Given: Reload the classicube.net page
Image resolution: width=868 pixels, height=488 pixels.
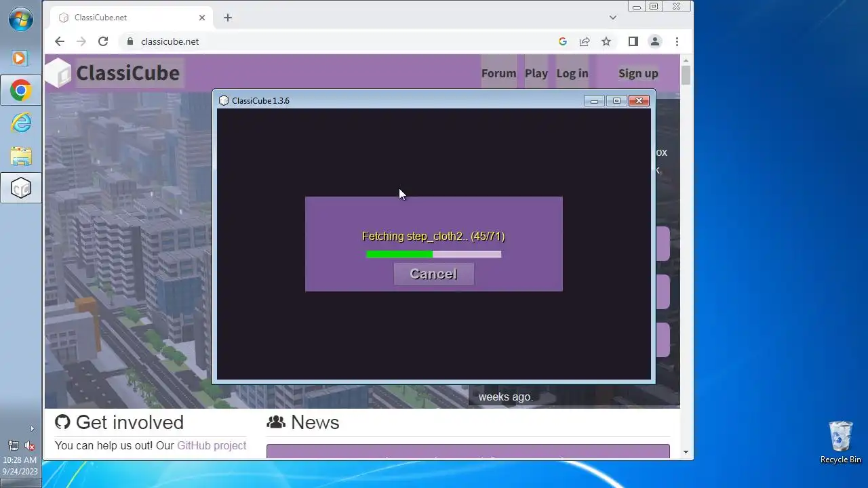Looking at the screenshot, I should click(103, 41).
